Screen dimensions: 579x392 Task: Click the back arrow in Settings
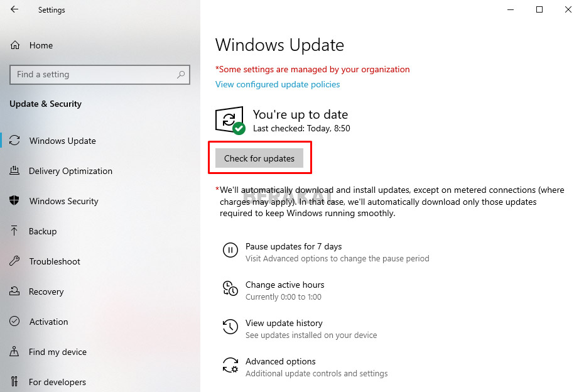tap(14, 9)
